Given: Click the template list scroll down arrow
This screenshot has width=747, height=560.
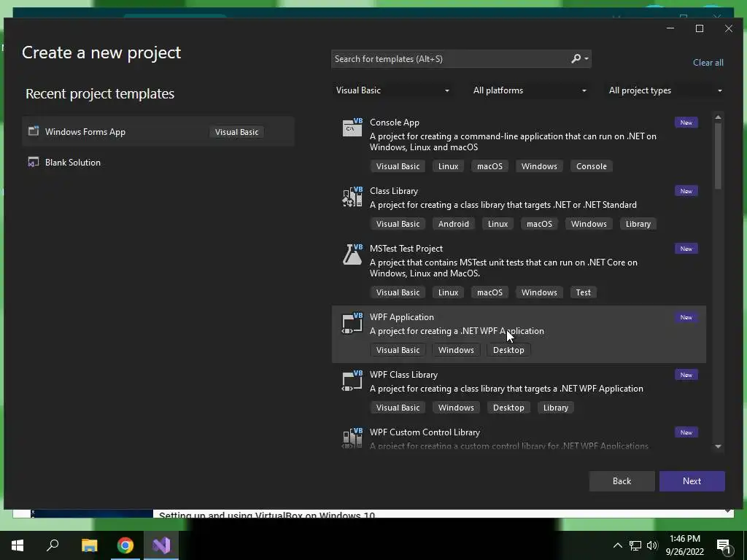Looking at the screenshot, I should (718, 447).
